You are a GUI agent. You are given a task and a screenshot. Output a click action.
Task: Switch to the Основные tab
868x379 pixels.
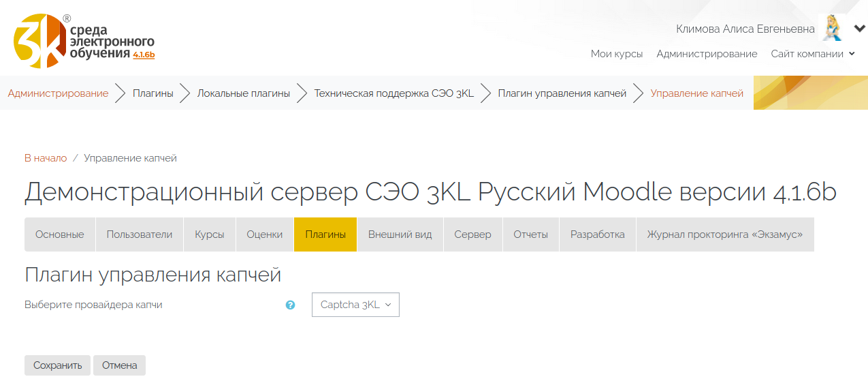[x=60, y=234]
